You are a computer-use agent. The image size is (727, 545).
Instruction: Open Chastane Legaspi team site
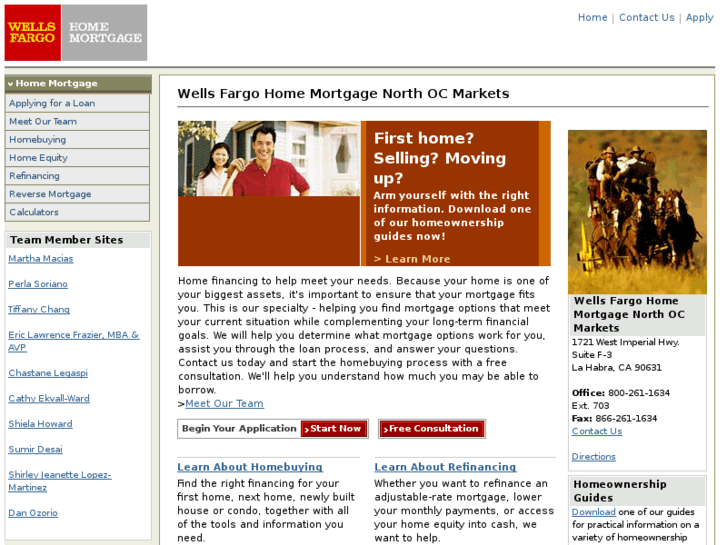coord(48,373)
